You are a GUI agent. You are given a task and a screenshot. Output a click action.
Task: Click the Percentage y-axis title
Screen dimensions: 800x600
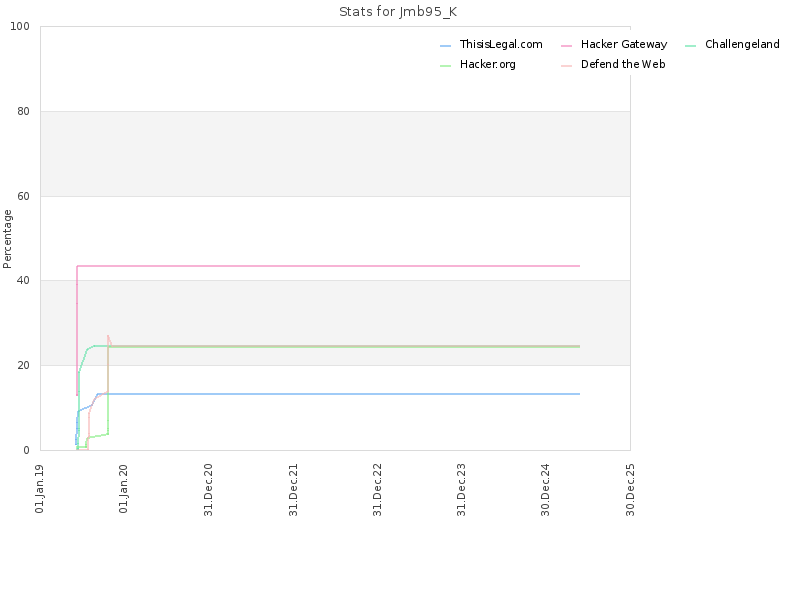coord(7,239)
